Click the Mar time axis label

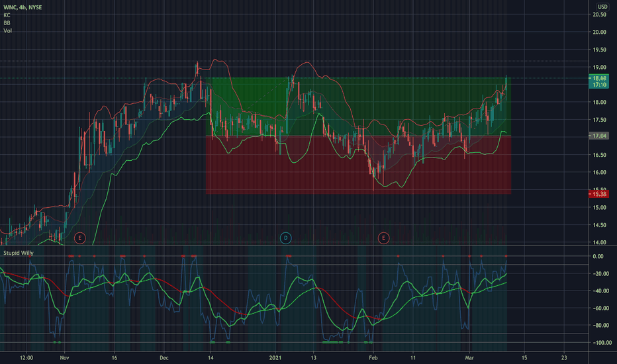tap(469, 357)
